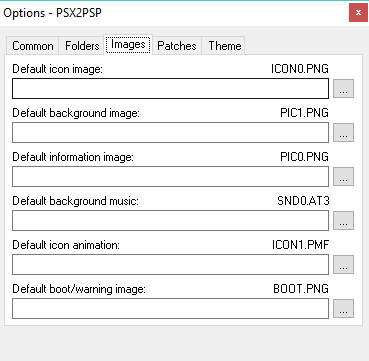Focus the Default background music path field
369x361 pixels.
170,220
